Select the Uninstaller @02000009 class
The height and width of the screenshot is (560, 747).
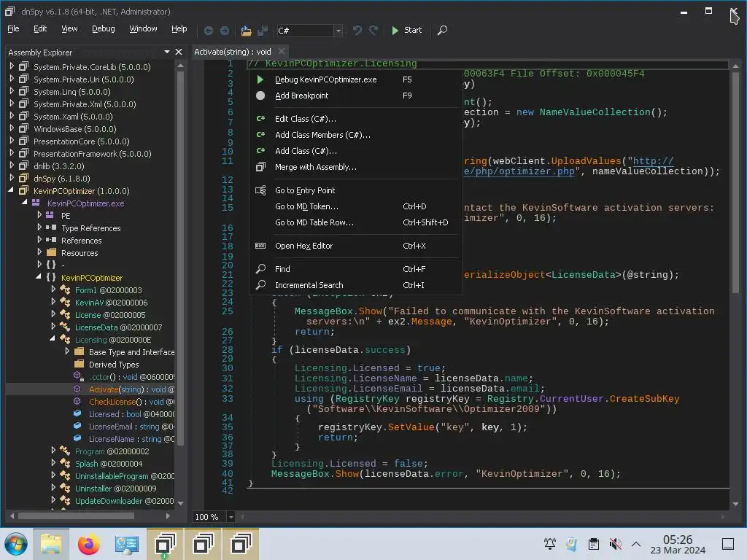click(x=115, y=488)
